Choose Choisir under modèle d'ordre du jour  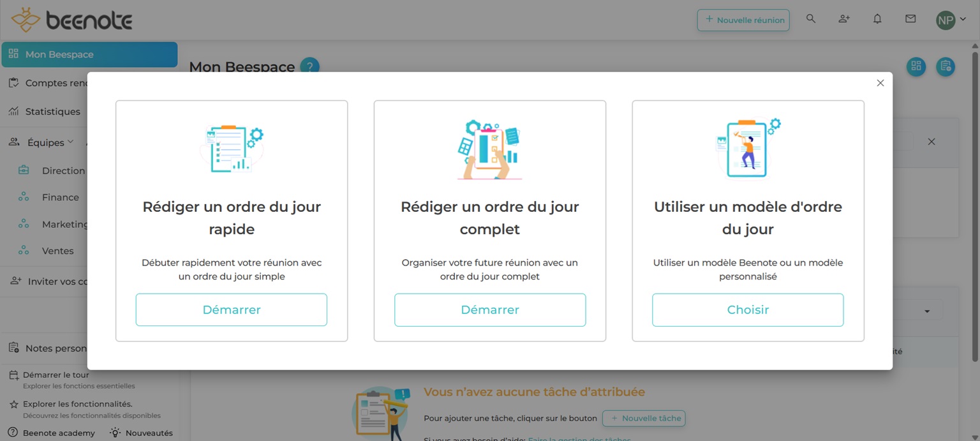[747, 310]
